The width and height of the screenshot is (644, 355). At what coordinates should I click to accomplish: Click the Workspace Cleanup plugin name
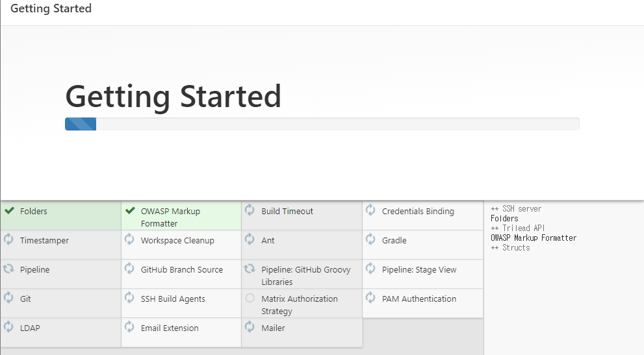click(177, 241)
